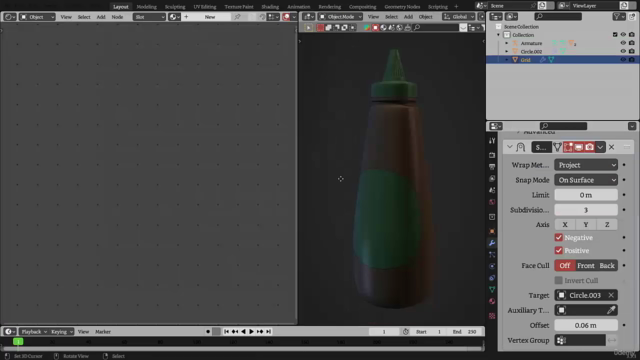Open the World properties tab icon
The height and width of the screenshot is (360, 640).
click(x=492, y=202)
